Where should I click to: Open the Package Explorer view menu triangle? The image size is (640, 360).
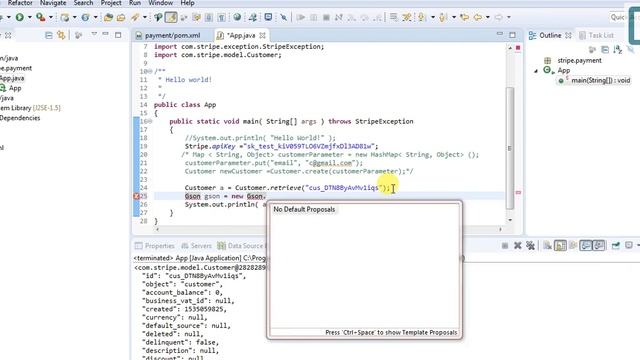(94, 34)
